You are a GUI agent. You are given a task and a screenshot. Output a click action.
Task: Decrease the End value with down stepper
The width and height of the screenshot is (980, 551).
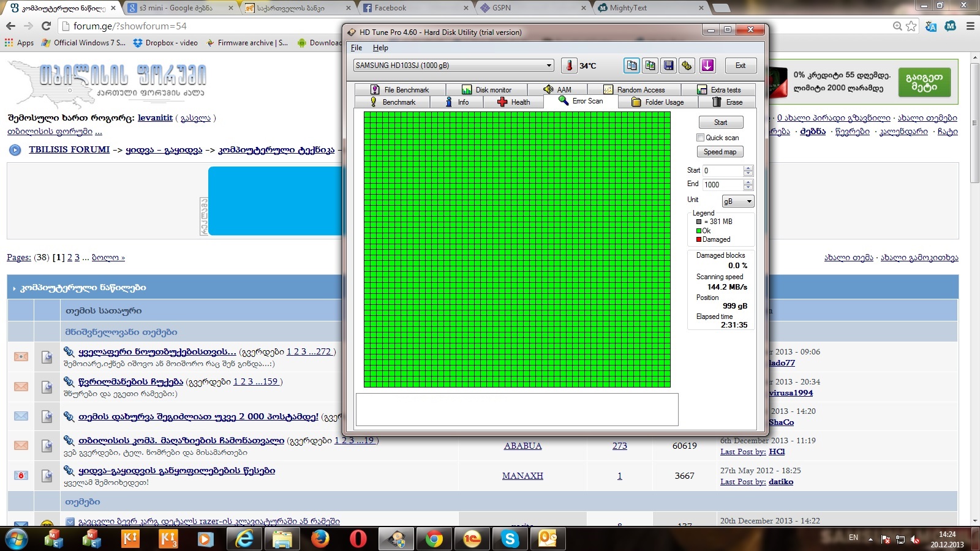click(x=748, y=187)
